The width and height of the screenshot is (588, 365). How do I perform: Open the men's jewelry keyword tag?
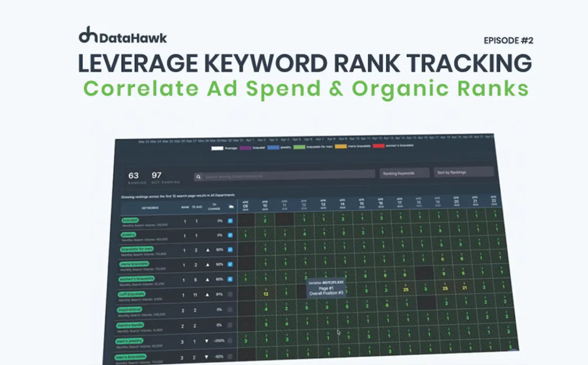coord(130,340)
